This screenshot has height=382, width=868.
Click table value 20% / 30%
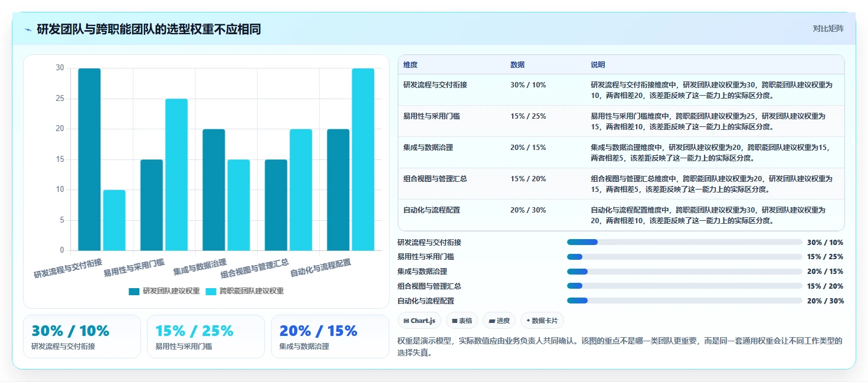pyautogui.click(x=528, y=210)
